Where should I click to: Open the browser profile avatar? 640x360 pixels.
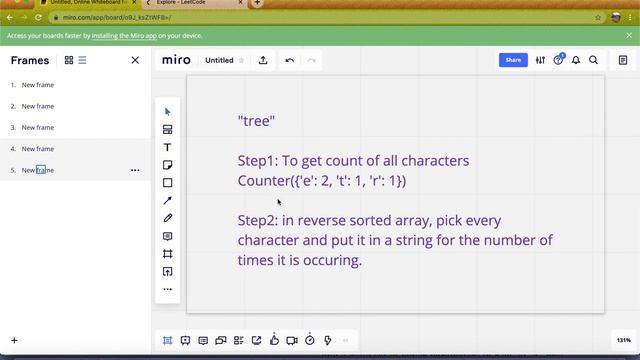(x=616, y=18)
